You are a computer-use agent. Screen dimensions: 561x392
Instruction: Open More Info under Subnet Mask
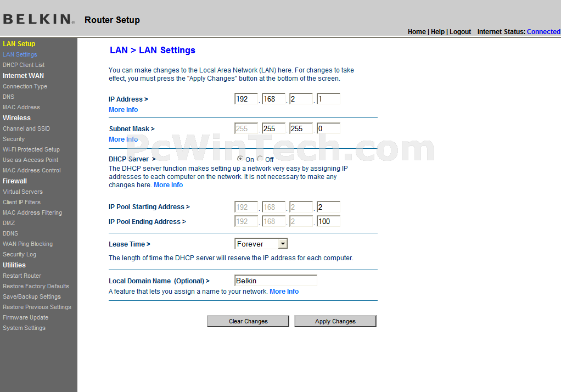123,139
